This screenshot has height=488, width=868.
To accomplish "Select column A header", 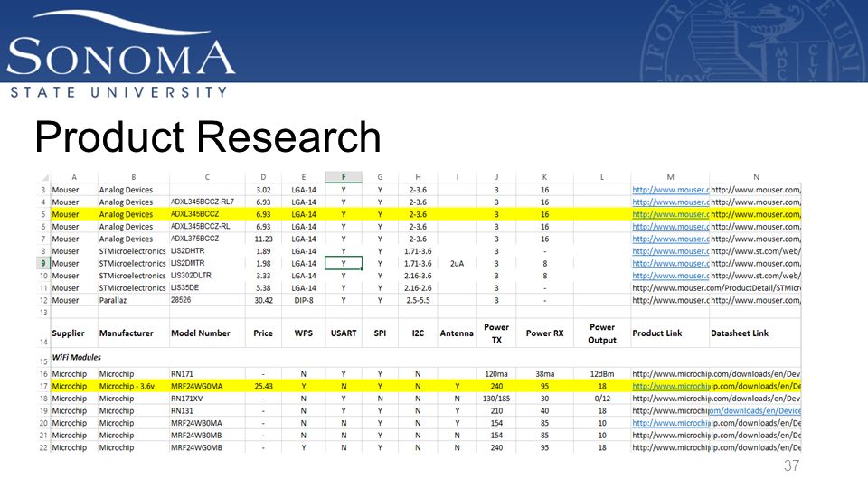I will pos(73,177).
